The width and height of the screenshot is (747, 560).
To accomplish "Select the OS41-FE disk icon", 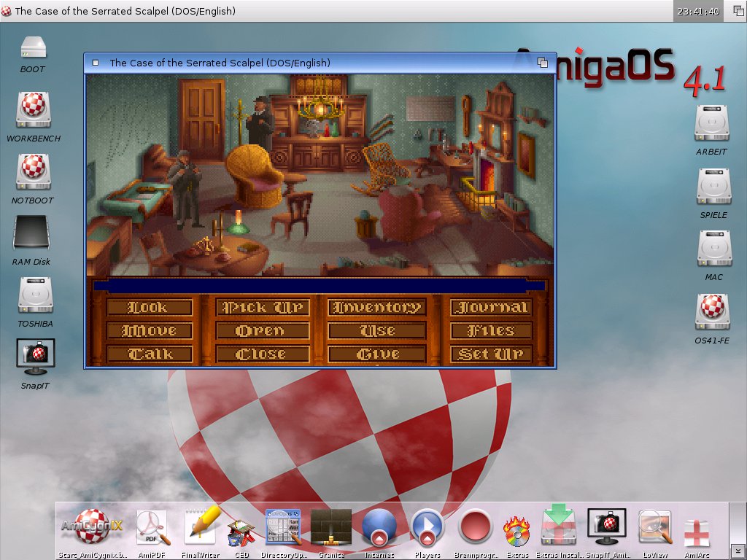I will pos(712,312).
